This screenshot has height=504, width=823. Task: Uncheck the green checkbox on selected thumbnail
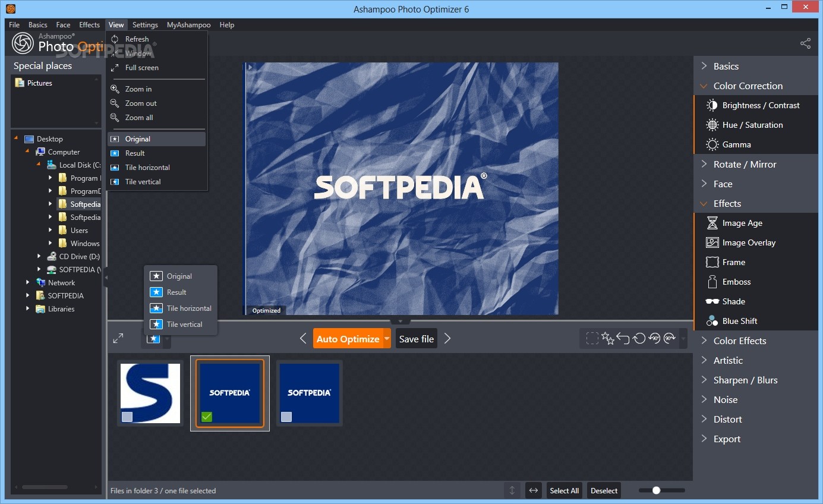pos(206,417)
